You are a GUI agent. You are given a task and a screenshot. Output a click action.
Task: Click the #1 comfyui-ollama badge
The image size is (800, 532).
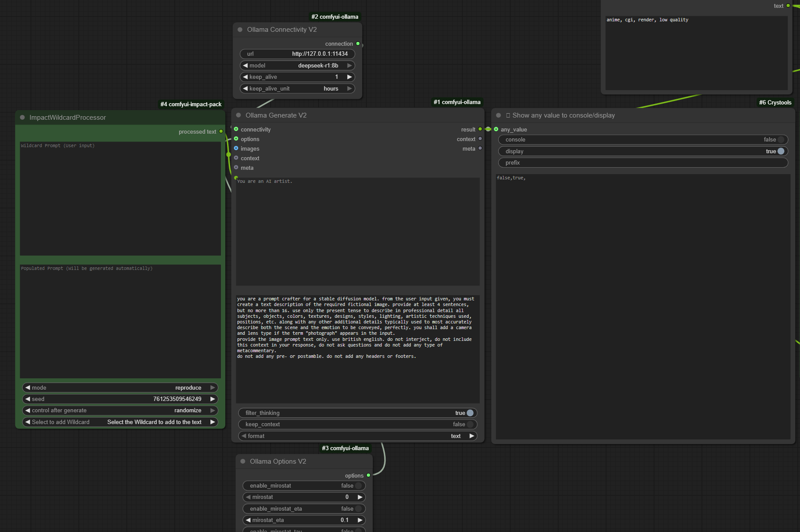coord(457,102)
